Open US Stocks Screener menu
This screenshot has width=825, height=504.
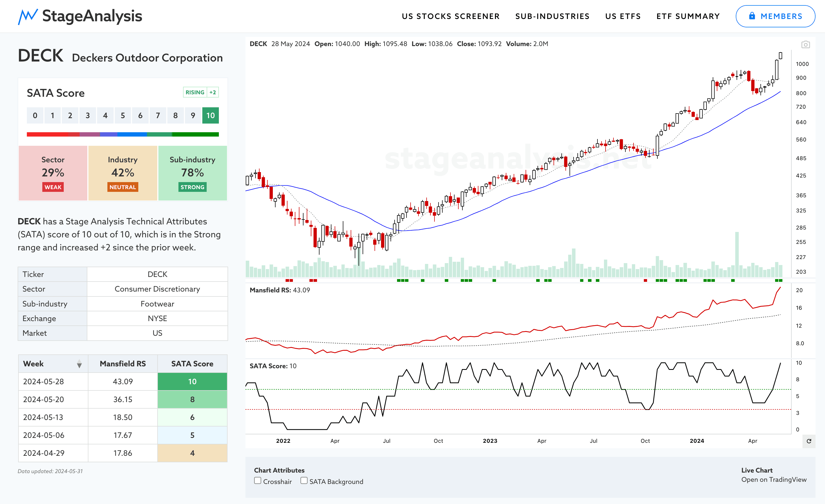(x=451, y=16)
